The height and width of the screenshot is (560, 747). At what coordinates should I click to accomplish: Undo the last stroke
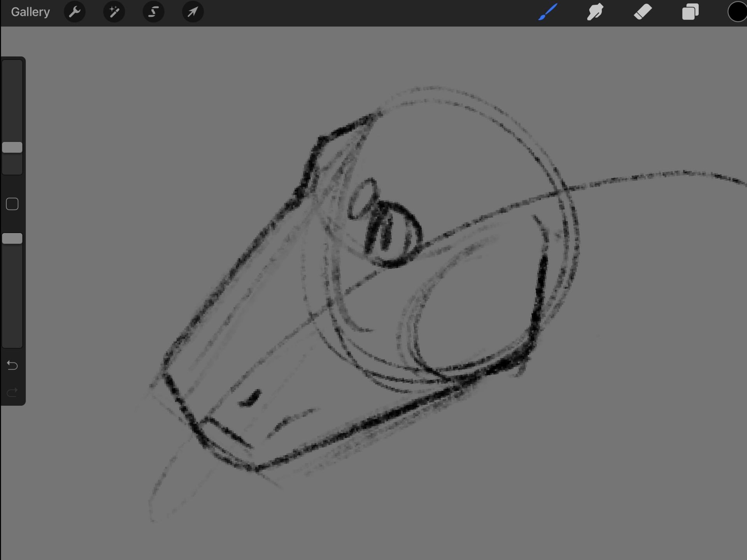12,365
